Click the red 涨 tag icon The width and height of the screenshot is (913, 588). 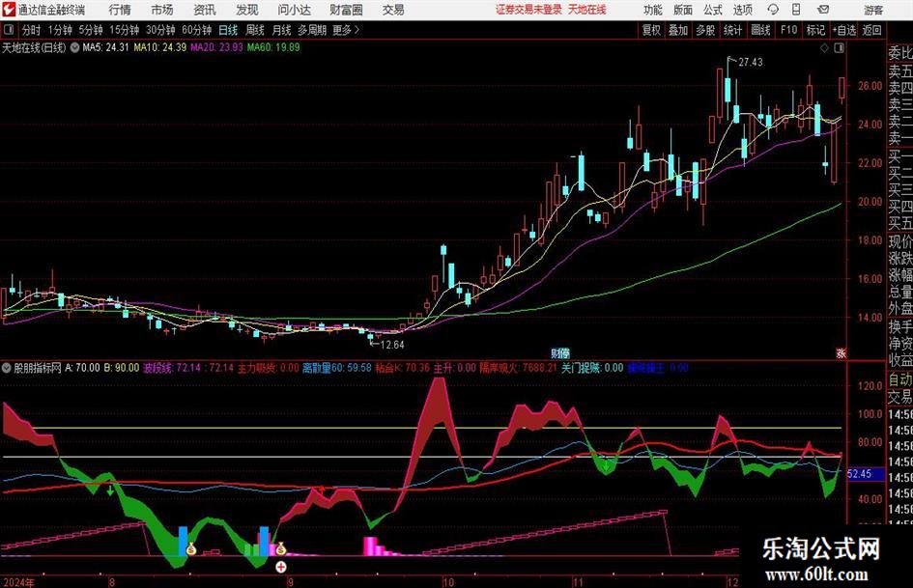[841, 352]
